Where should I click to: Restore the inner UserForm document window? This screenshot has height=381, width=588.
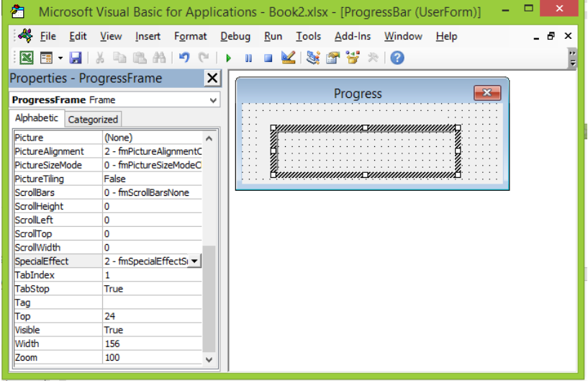(551, 36)
